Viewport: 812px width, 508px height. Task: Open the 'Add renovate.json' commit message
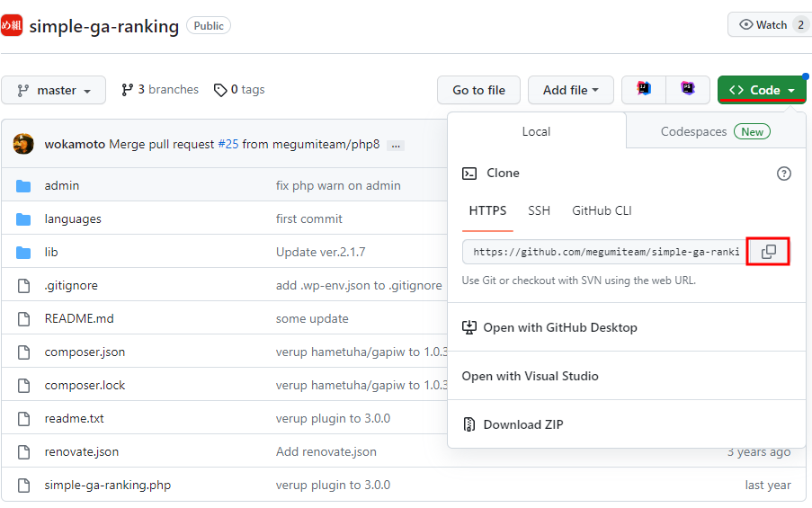click(326, 451)
